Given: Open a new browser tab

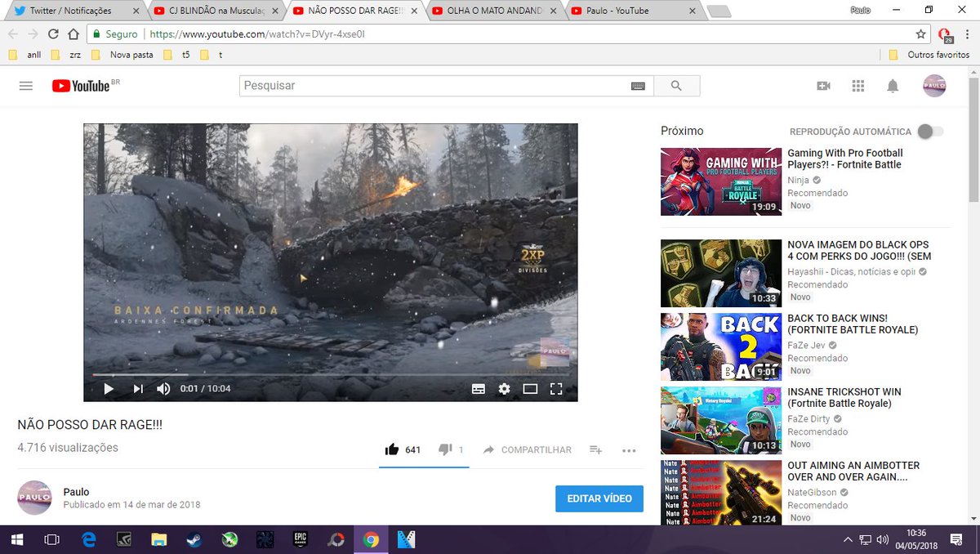Looking at the screenshot, I should 719,11.
